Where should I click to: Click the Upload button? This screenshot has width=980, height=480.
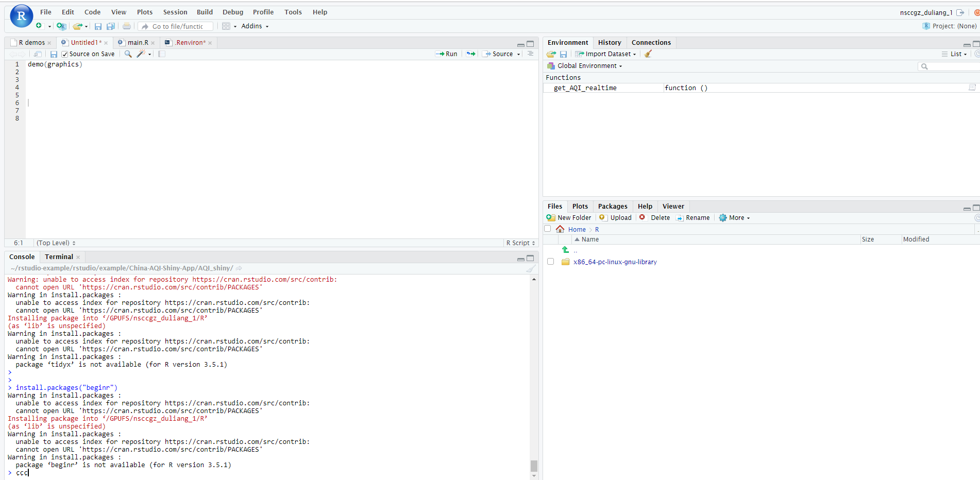[x=615, y=218]
